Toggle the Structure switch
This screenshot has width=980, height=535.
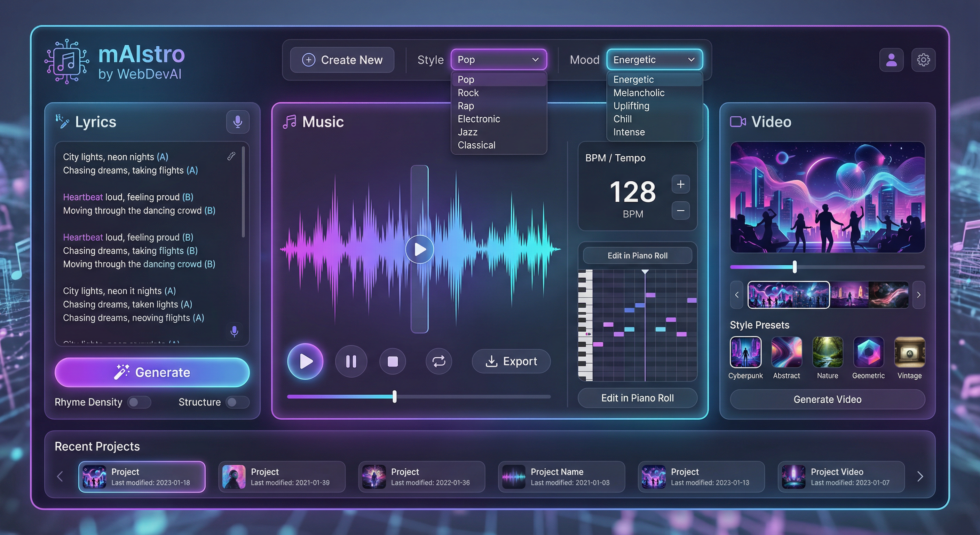click(x=238, y=402)
